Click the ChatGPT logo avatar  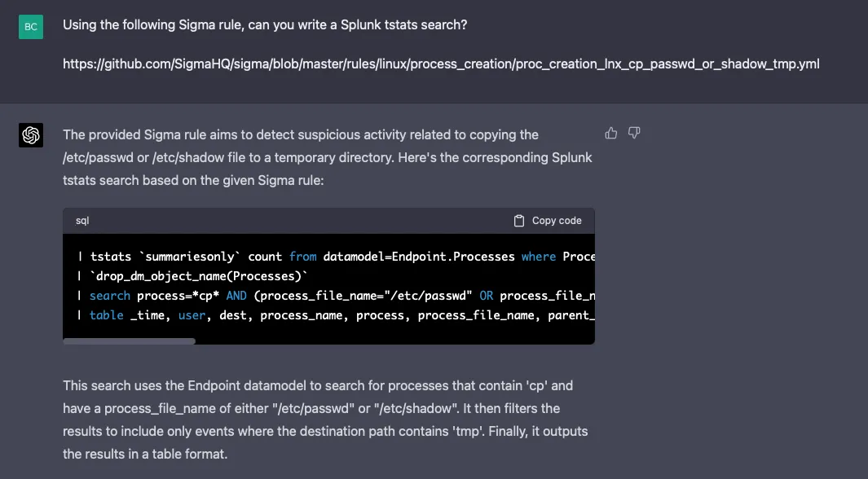31,135
